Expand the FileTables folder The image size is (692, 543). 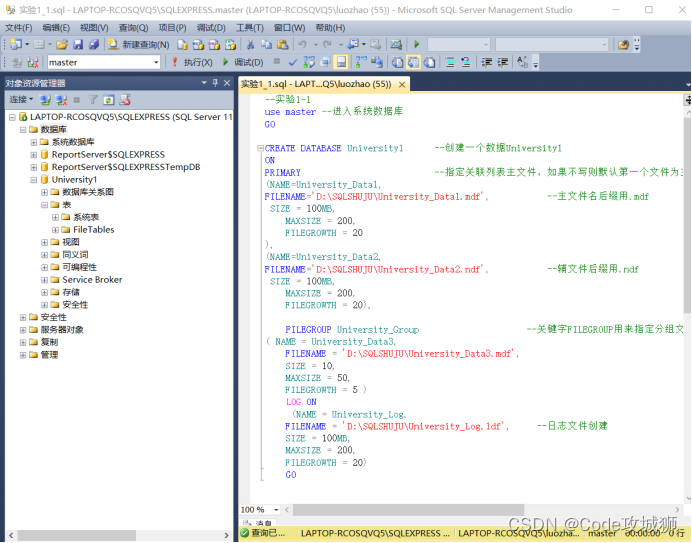click(x=55, y=230)
